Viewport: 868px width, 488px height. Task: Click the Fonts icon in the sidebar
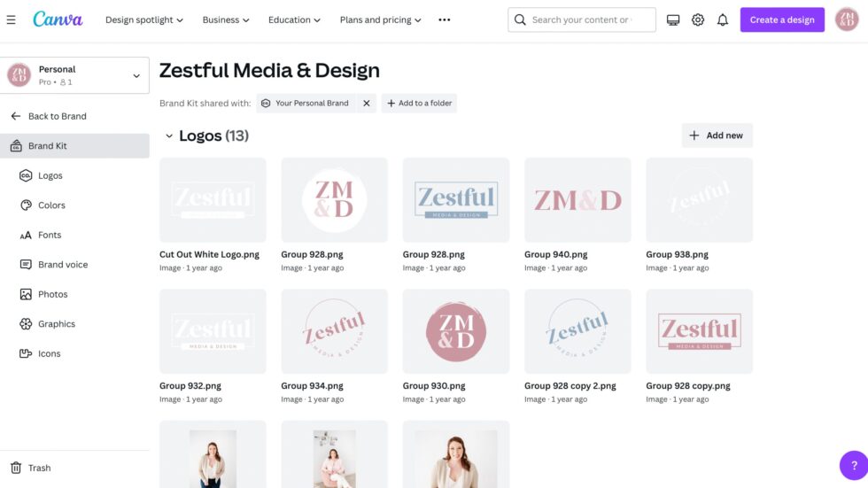[x=26, y=236]
